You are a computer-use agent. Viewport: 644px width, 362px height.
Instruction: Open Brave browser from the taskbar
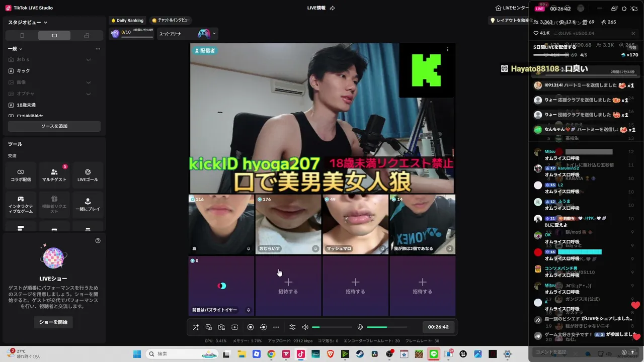click(x=330, y=354)
